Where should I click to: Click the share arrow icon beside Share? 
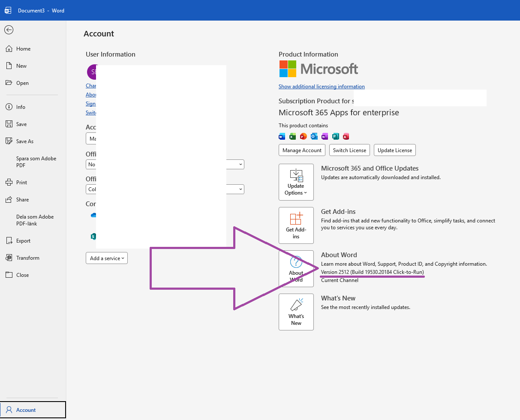9,200
